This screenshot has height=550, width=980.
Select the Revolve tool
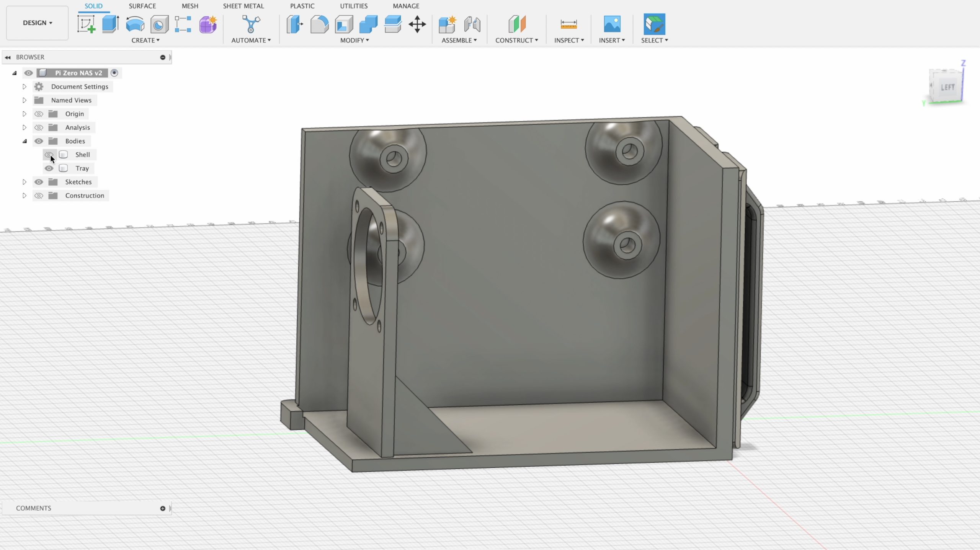[x=135, y=24]
